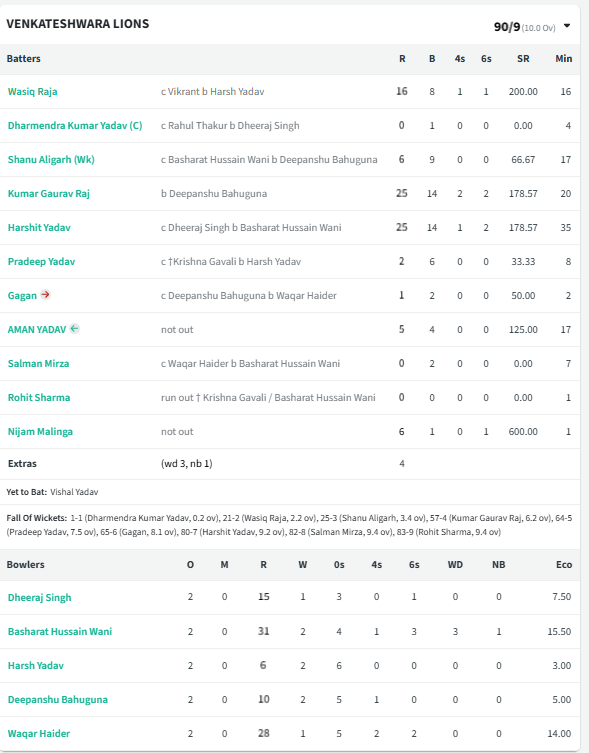Click the green substituted-in arrow beside AMAN YADAV
The height and width of the screenshot is (753, 589).
coord(74,328)
